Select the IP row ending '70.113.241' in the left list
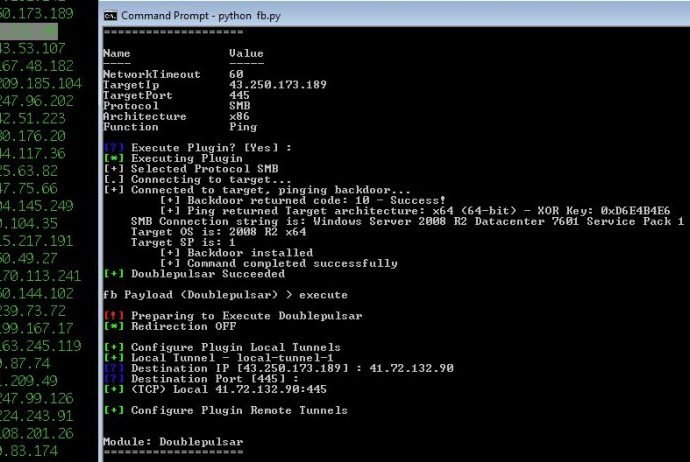This screenshot has width=690, height=462. point(41,276)
